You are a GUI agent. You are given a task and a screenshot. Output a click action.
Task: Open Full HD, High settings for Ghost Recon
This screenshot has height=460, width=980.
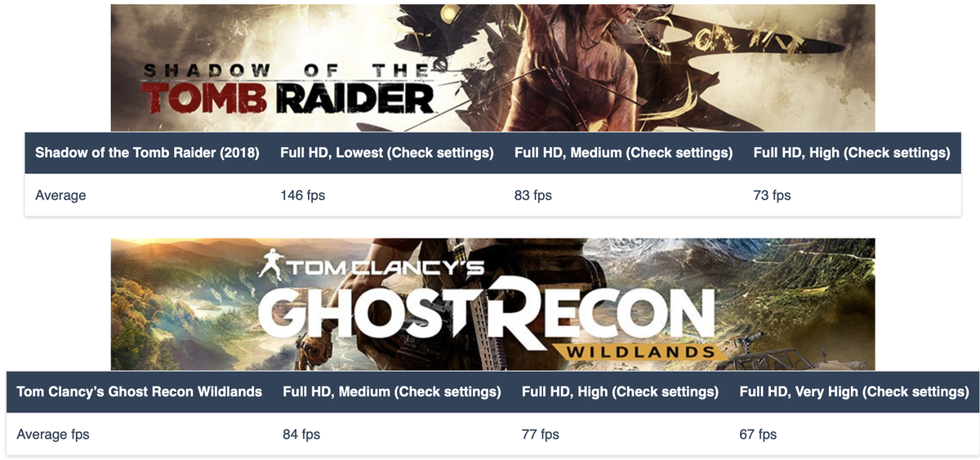coord(620,392)
